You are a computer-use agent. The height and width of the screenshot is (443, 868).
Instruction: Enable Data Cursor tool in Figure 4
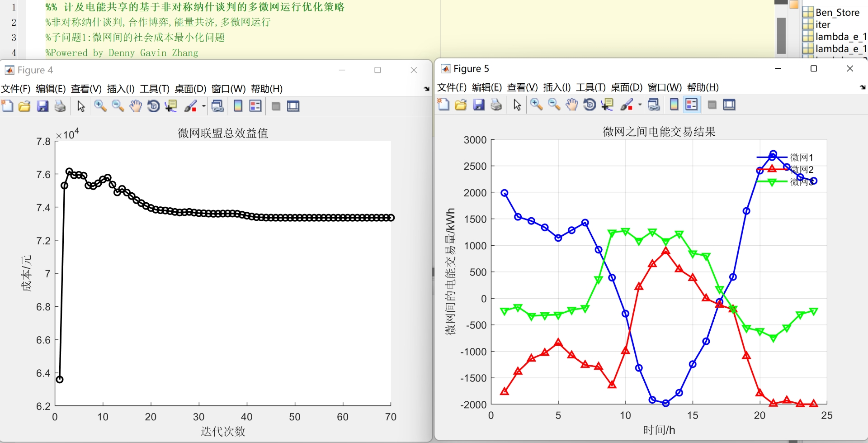(x=171, y=106)
